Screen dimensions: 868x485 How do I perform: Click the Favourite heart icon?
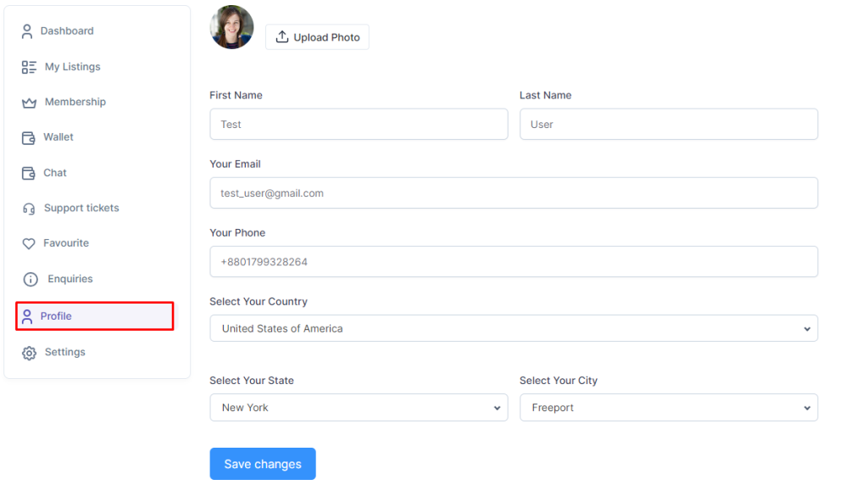29,243
